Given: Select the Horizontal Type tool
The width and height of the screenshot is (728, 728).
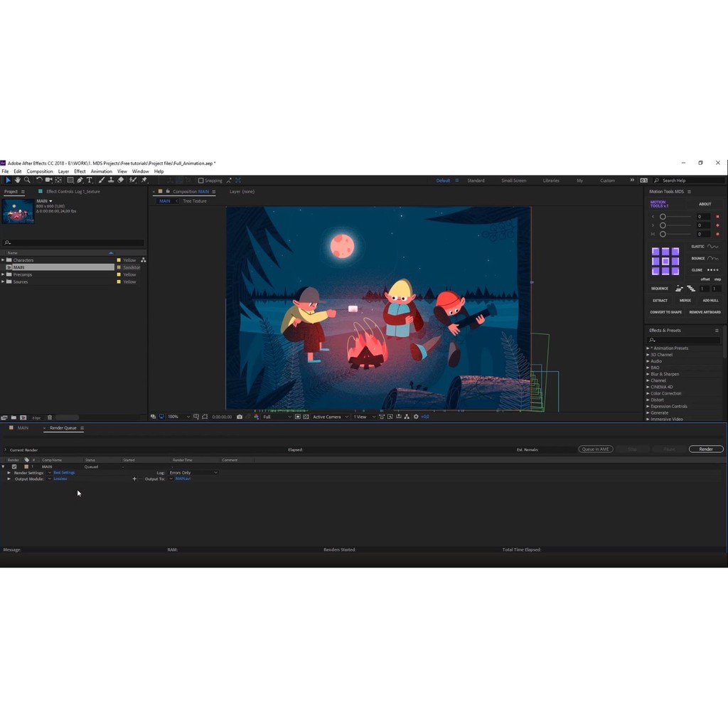Looking at the screenshot, I should 89,181.
